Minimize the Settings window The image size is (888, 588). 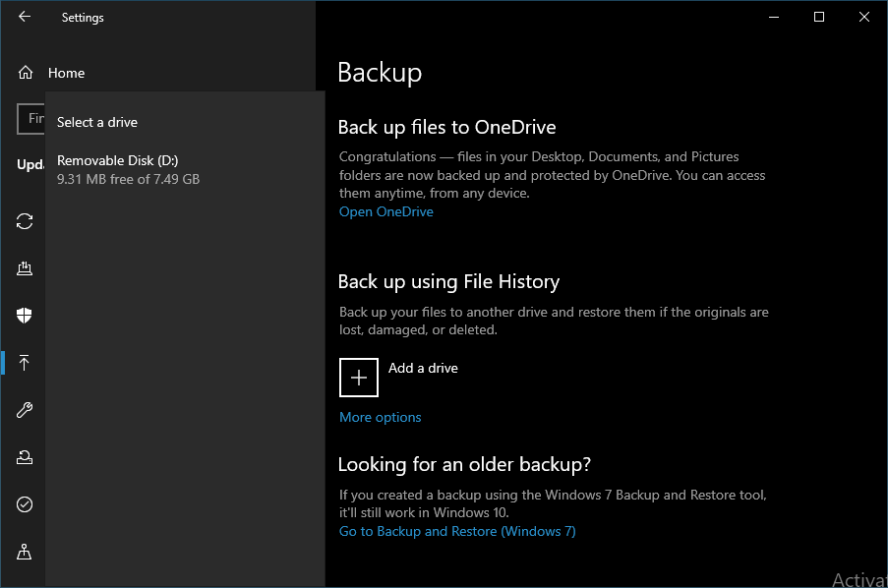coord(774,17)
